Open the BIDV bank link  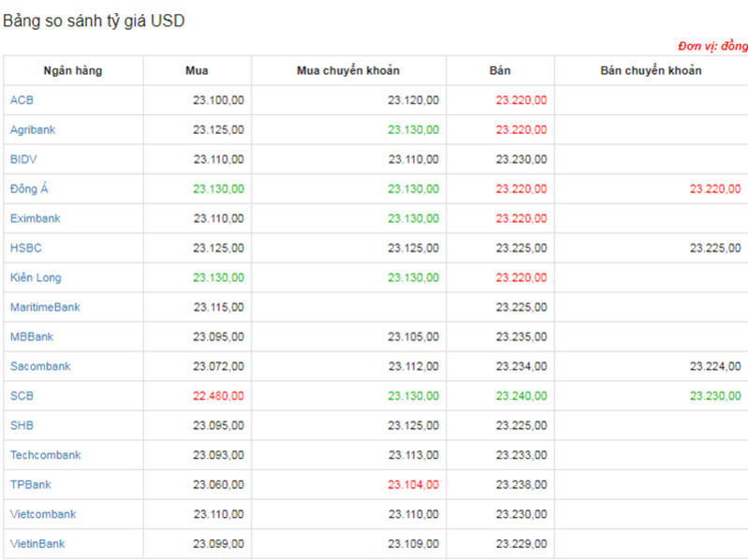23,159
